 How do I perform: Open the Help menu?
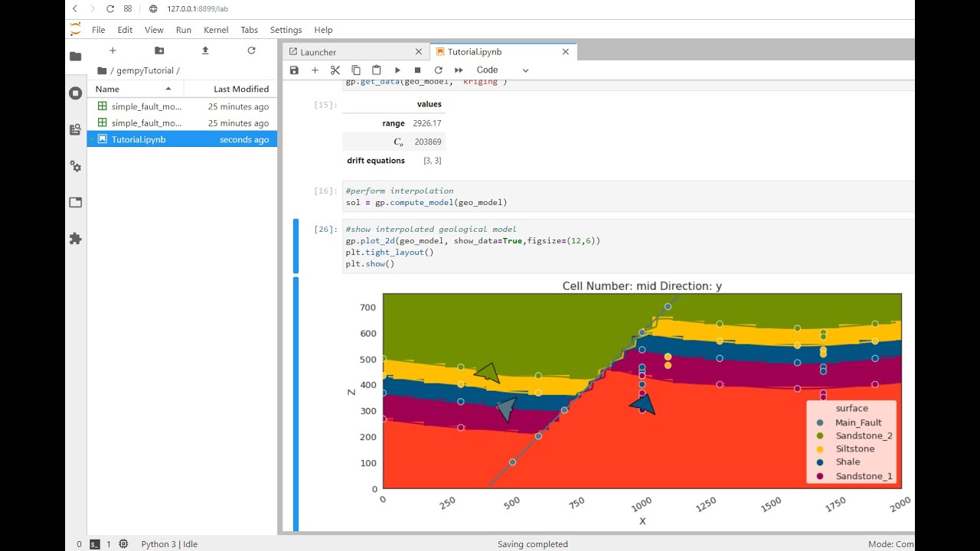tap(323, 30)
